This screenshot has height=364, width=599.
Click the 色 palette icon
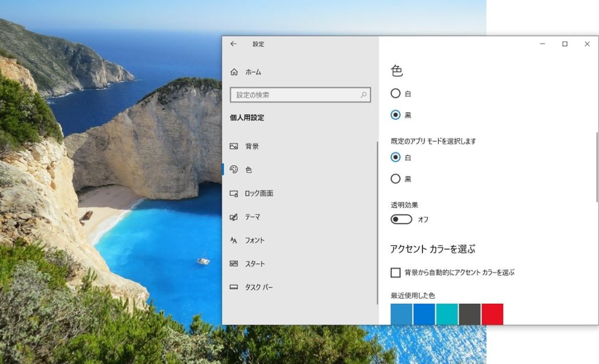[234, 169]
